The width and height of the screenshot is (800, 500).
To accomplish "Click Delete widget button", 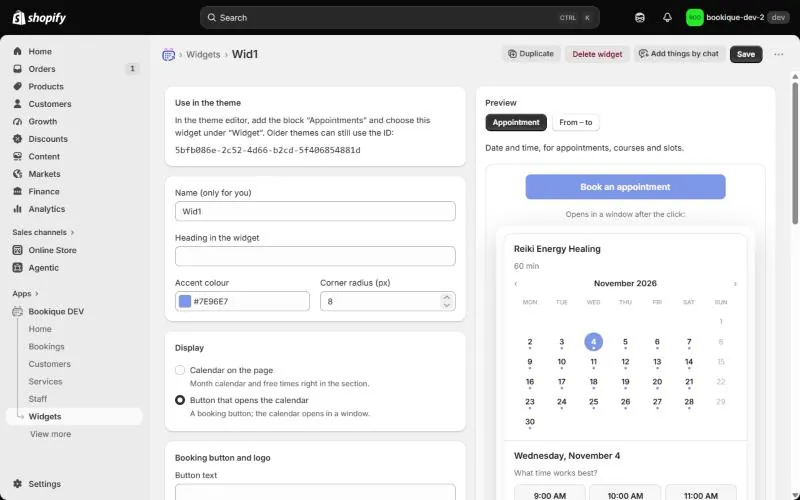I will 597,54.
